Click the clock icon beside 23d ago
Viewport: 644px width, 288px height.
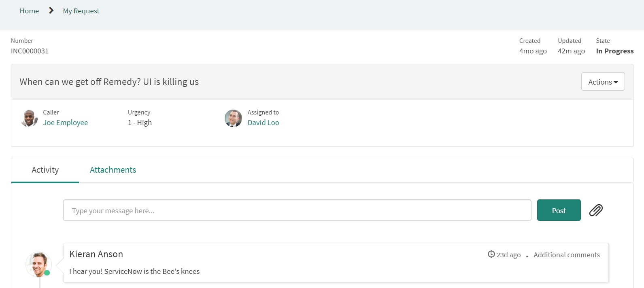[x=491, y=254]
